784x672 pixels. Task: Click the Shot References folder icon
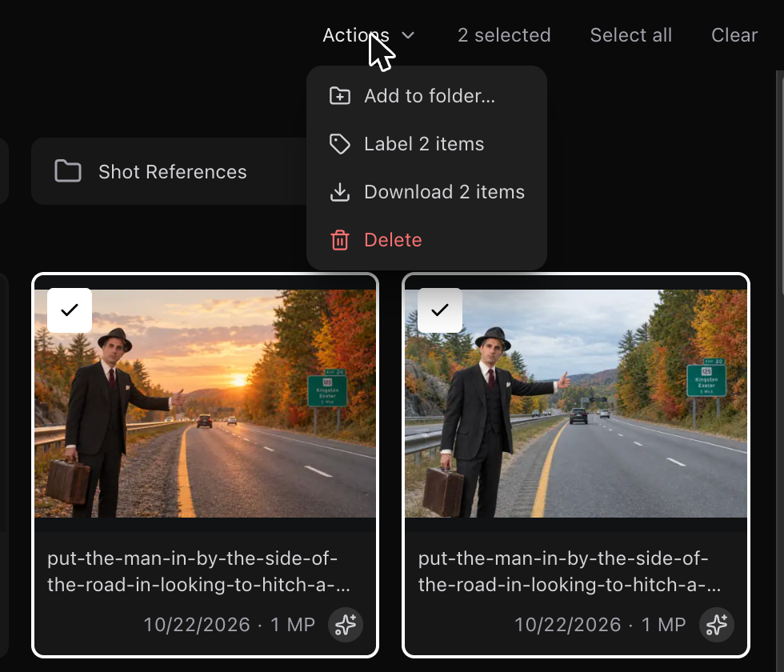(x=68, y=171)
